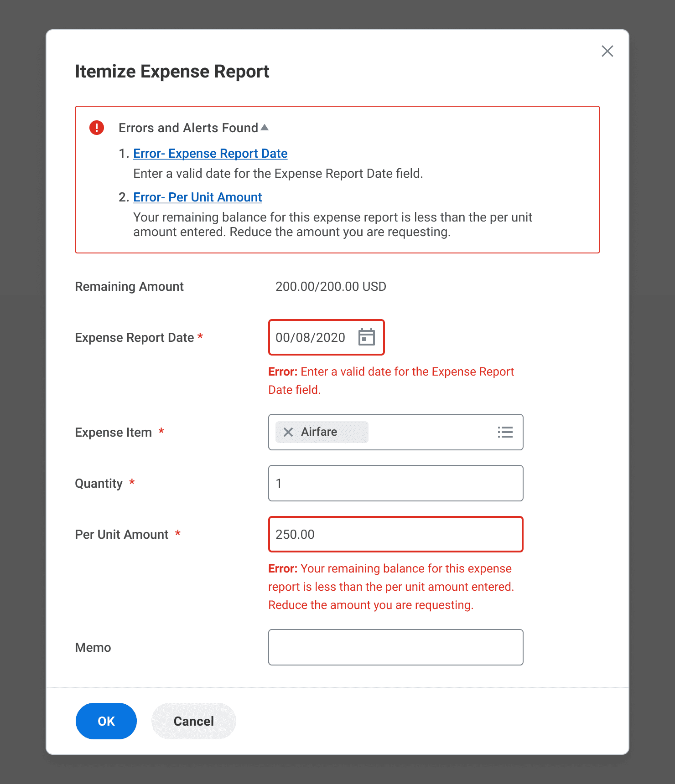The image size is (675, 784).
Task: Click the Errors and Alerts Found heading
Action: tap(188, 128)
